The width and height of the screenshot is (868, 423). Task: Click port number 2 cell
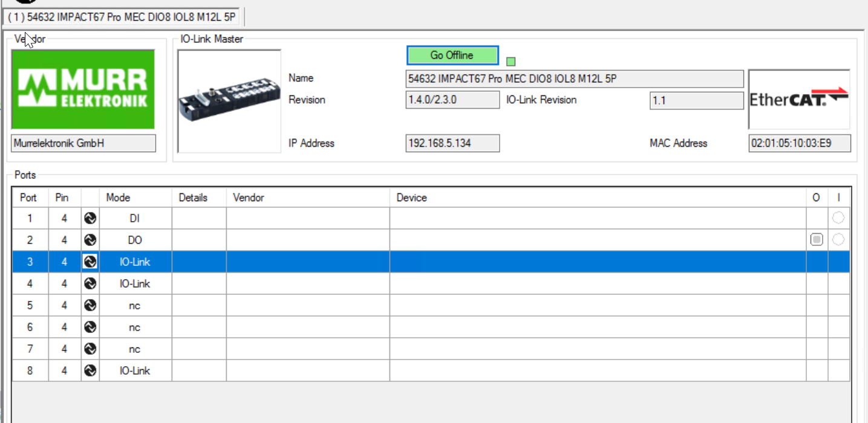point(30,240)
